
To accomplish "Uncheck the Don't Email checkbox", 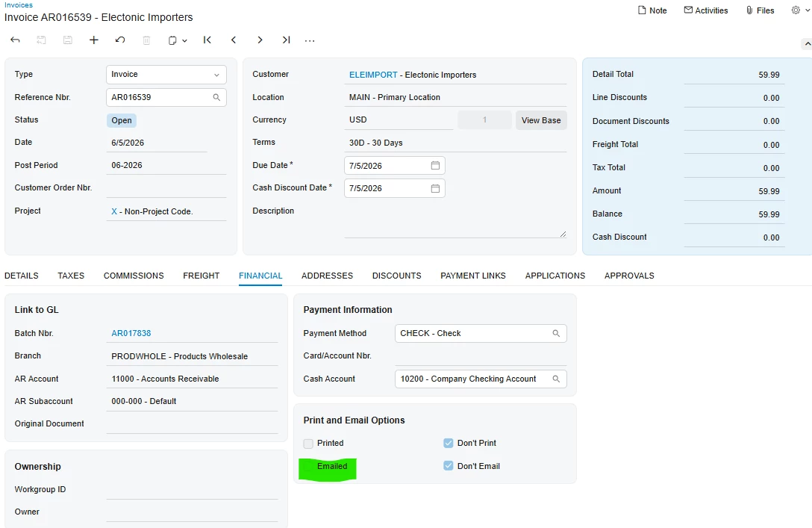I will click(x=449, y=466).
